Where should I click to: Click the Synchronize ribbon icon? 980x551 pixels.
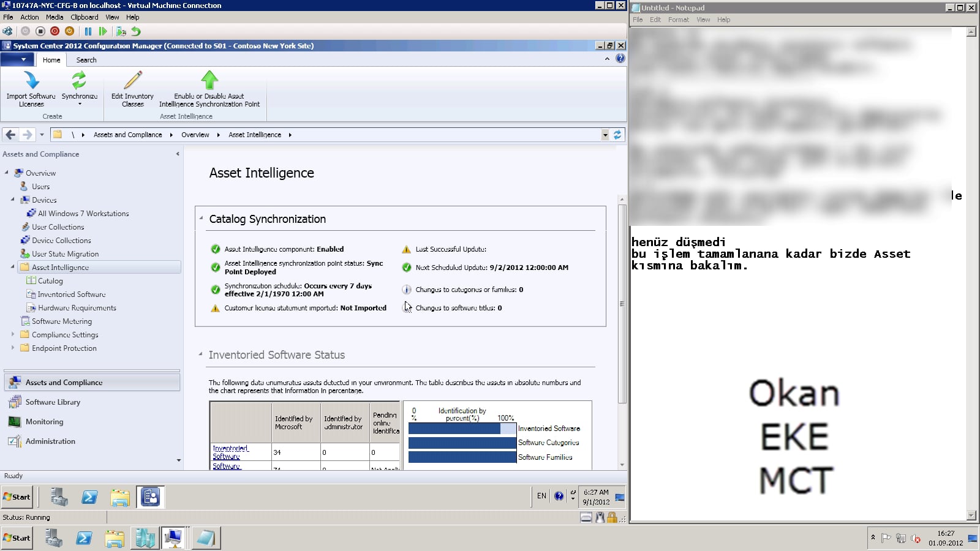pyautogui.click(x=79, y=80)
